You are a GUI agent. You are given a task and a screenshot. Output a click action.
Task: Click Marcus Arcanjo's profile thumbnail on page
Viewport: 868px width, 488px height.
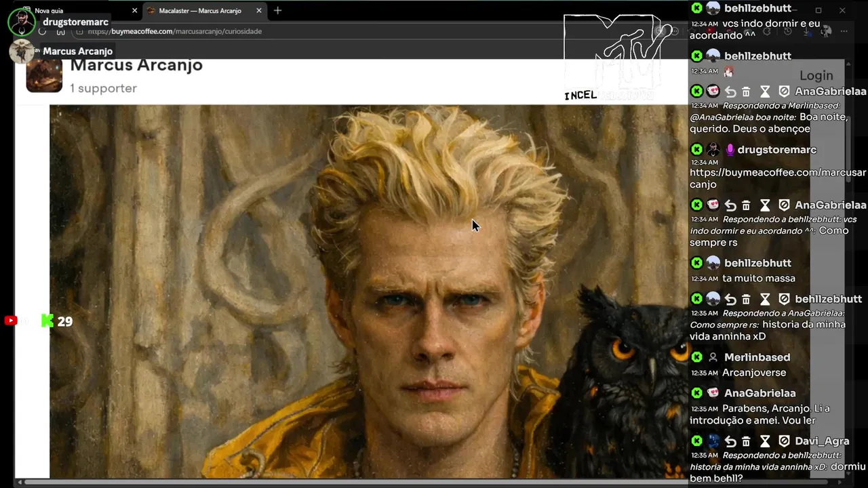(44, 75)
